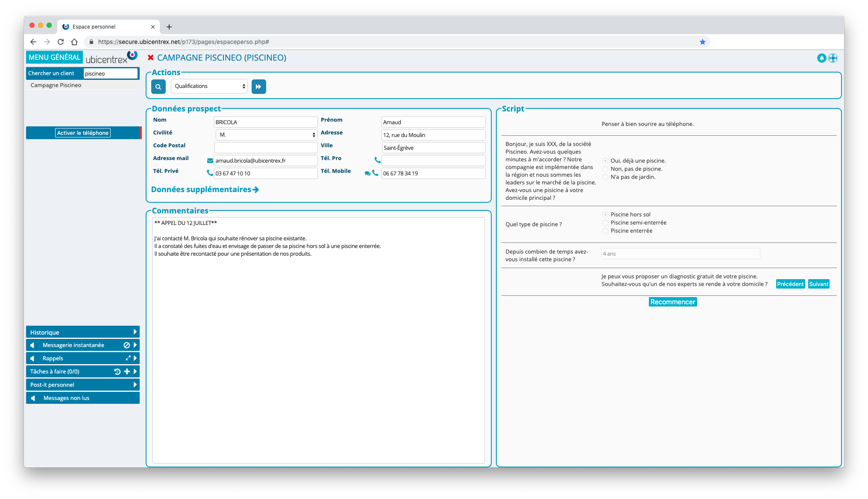Screen dimensions: 868x499
Task: Click the "4 ans" installation duration field
Action: tap(680, 254)
